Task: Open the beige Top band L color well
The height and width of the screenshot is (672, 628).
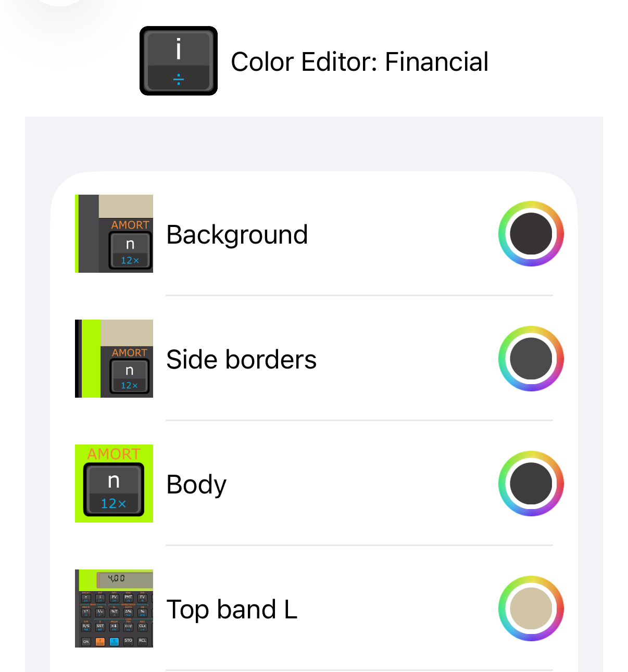Action: pyautogui.click(x=531, y=608)
